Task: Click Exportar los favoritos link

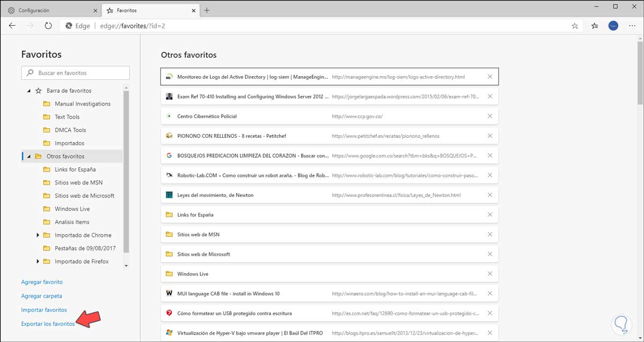Action: click(48, 324)
